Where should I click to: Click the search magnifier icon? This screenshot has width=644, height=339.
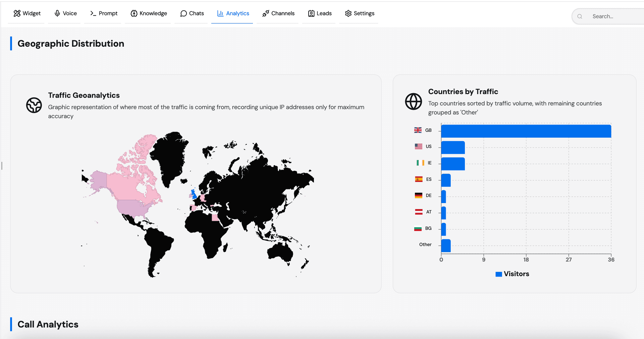[x=580, y=16]
